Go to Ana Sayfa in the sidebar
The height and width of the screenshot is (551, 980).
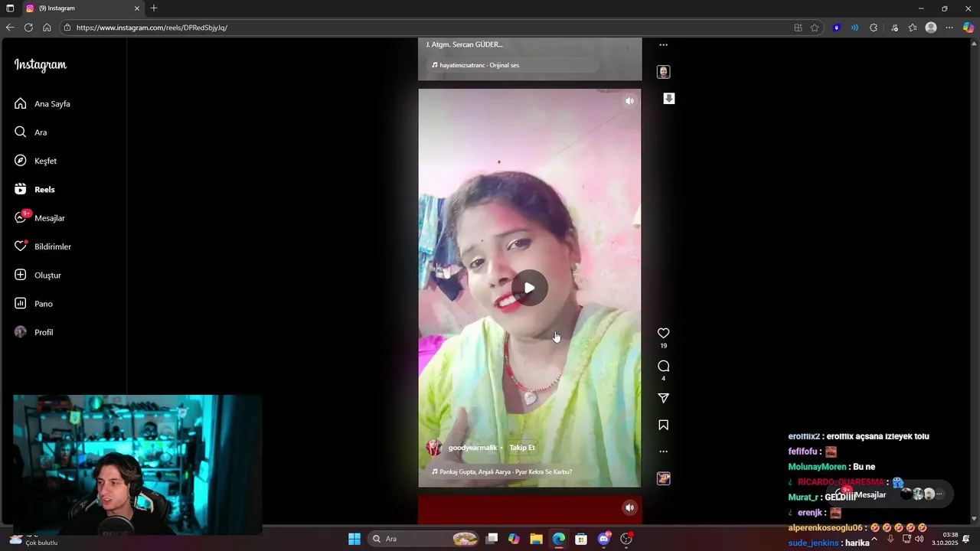point(42,103)
